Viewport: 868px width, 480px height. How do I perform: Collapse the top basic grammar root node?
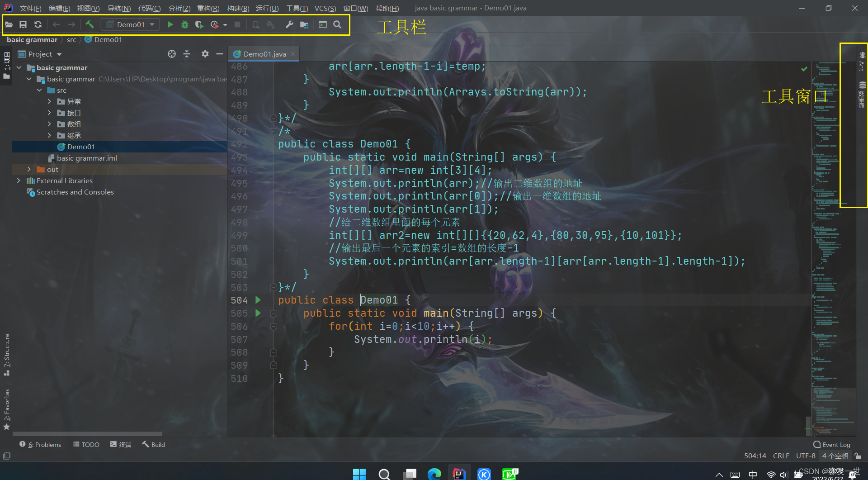19,67
